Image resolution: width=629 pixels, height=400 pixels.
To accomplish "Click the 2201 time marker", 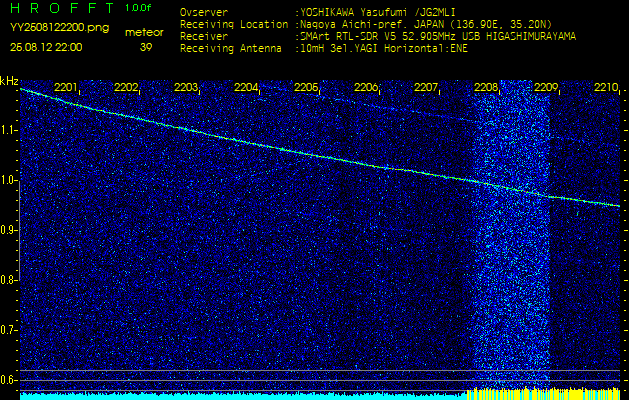I will [66, 87].
